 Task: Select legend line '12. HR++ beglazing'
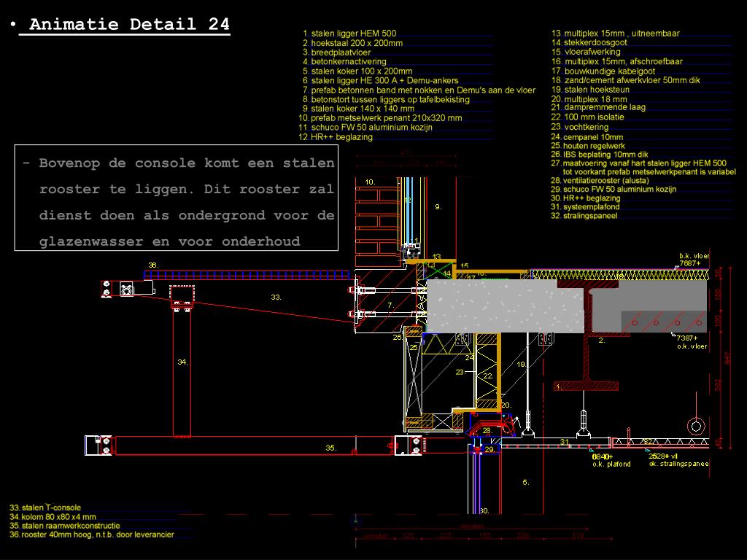(x=336, y=136)
